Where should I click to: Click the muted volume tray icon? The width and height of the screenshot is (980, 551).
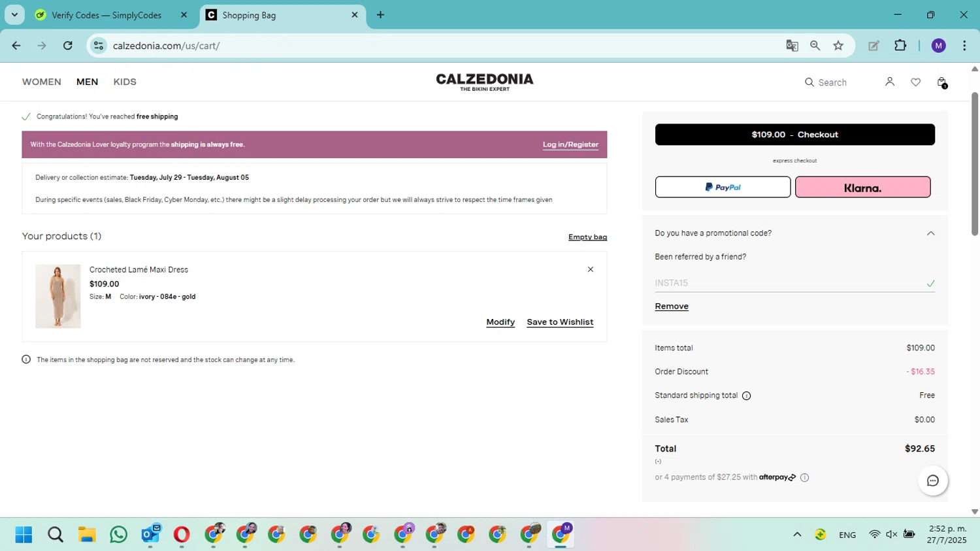(891, 534)
